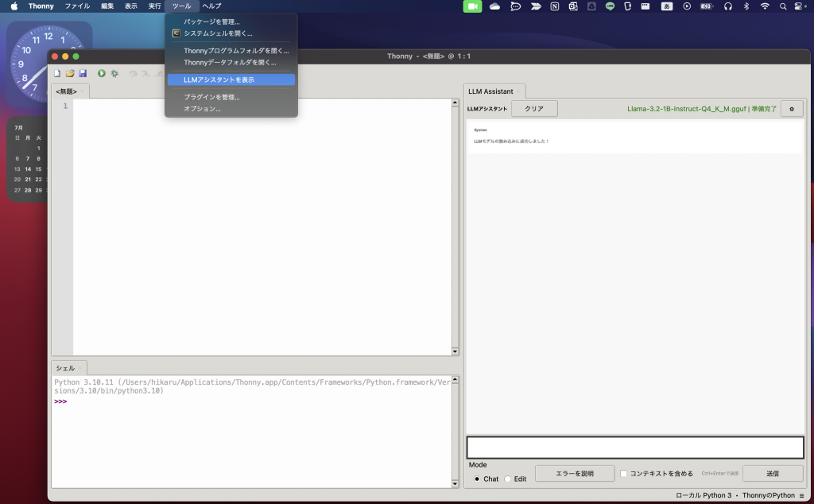The image size is (814, 504).
Task: Open the ヘルプ menu in menu bar
Action: (x=211, y=6)
